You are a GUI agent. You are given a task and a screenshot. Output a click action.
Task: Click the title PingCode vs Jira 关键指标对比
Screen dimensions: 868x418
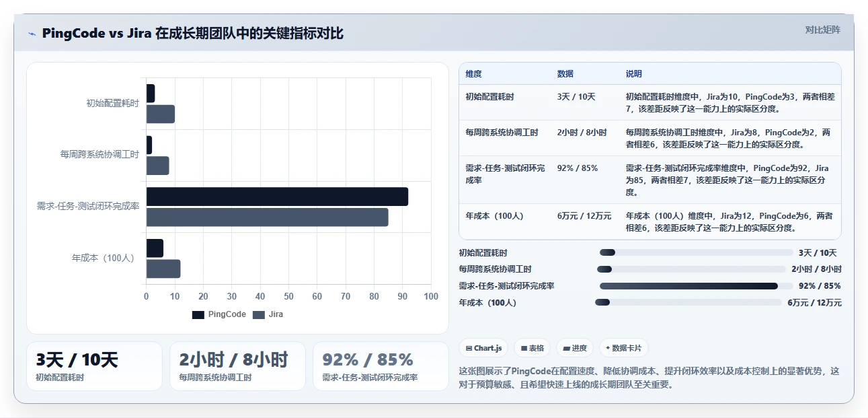coord(192,34)
